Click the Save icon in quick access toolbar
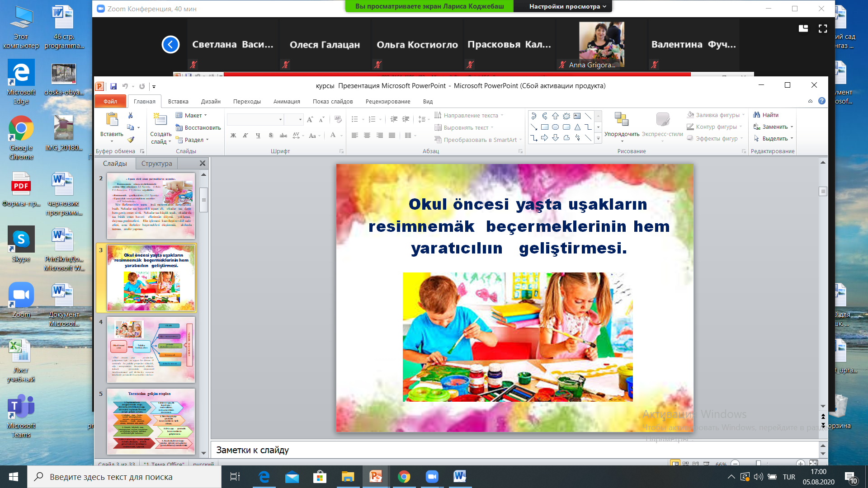The height and width of the screenshot is (488, 868). click(113, 86)
